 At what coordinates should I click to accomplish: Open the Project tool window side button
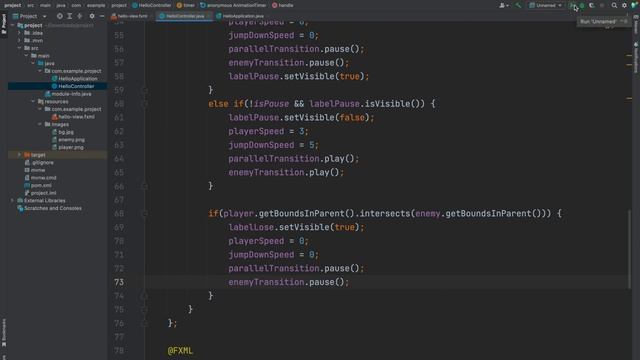click(x=4, y=24)
